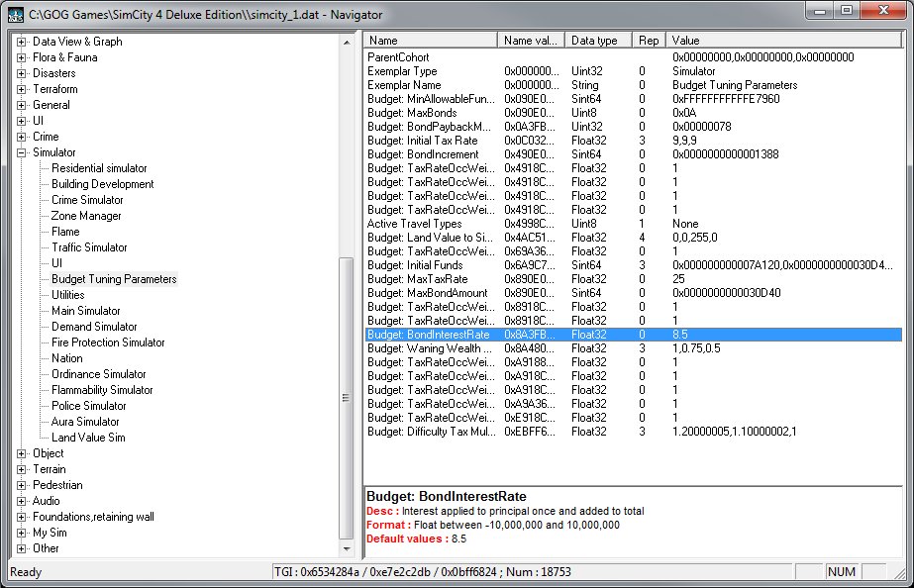Image resolution: width=914 pixels, height=588 pixels.
Task: Click the tree scrollbar up arrow
Action: pyautogui.click(x=347, y=42)
